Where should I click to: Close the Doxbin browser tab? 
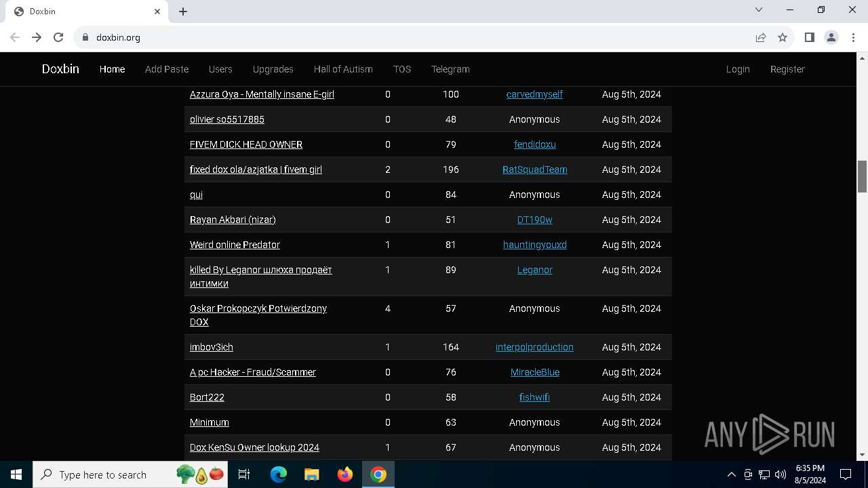[157, 12]
